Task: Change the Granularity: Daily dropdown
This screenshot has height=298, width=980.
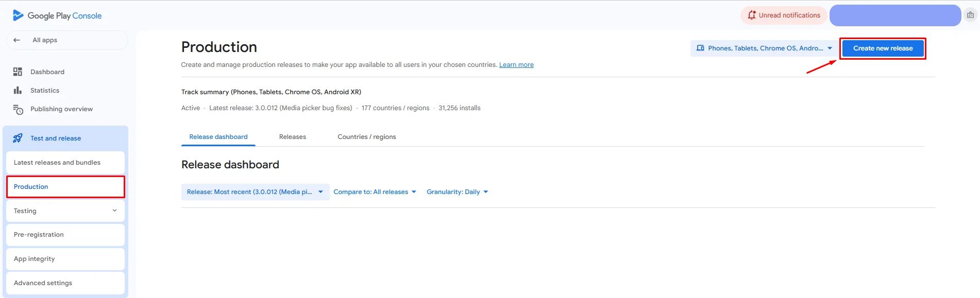Action: coord(457,192)
